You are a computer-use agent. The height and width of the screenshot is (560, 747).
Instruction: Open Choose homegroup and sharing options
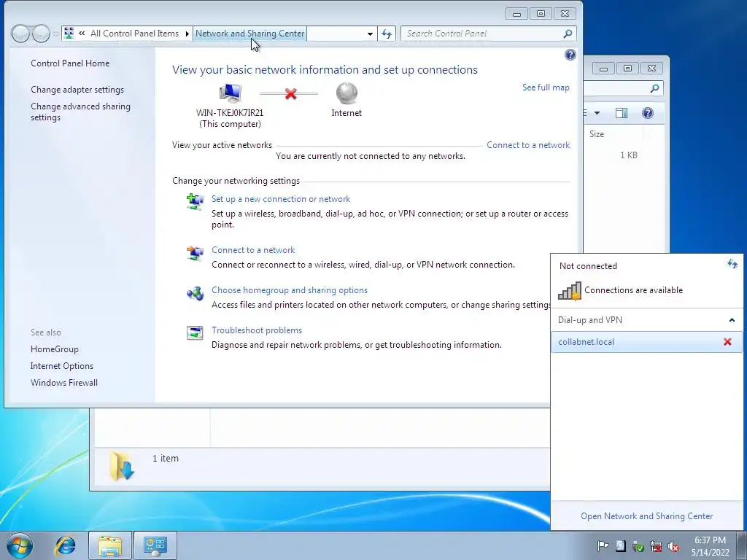[x=289, y=290]
